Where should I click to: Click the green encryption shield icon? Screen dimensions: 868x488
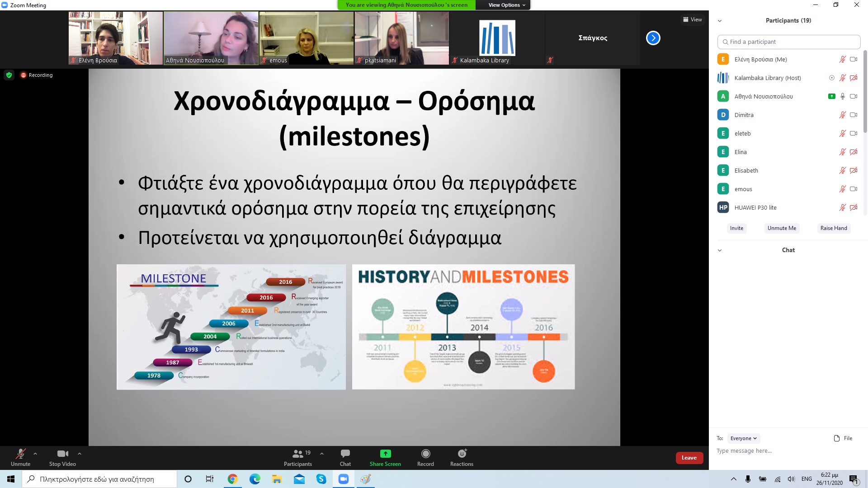tap(9, 75)
